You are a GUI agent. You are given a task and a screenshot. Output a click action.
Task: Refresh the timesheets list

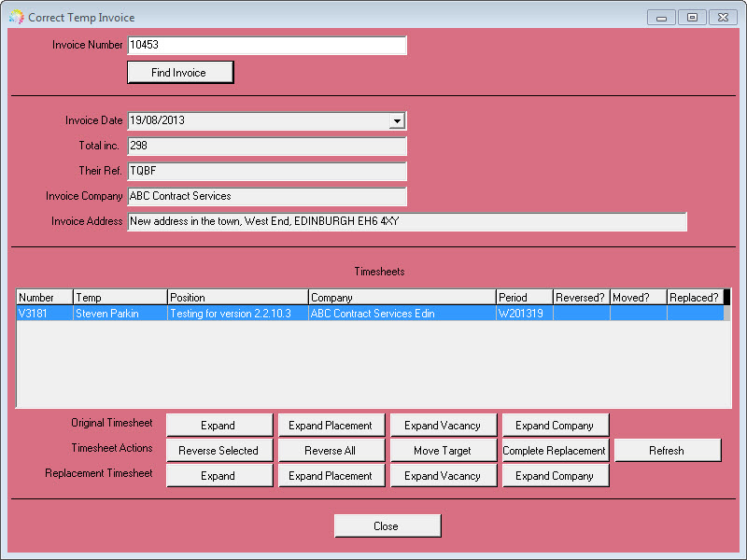(x=668, y=451)
